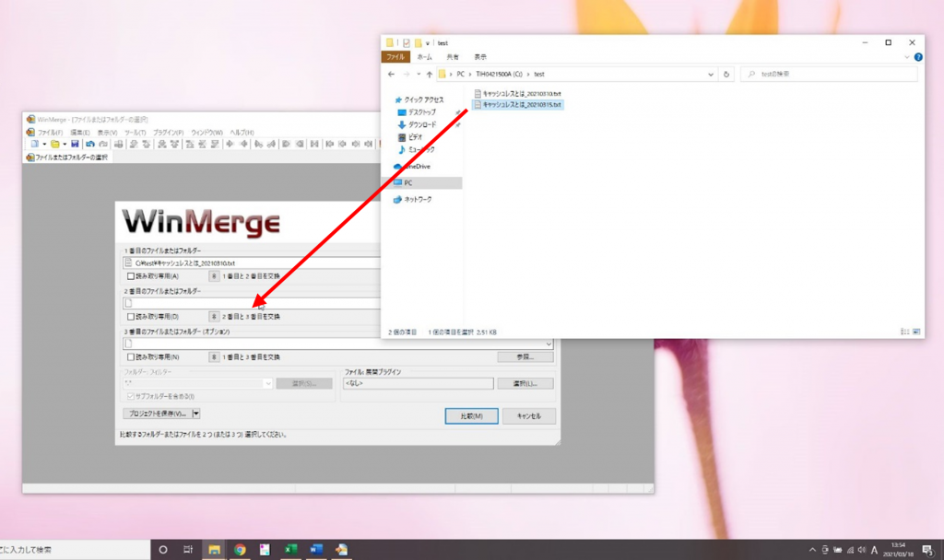944x560 pixels.
Task: Open the 共有 ribbon tab in Explorer
Action: coord(453,56)
